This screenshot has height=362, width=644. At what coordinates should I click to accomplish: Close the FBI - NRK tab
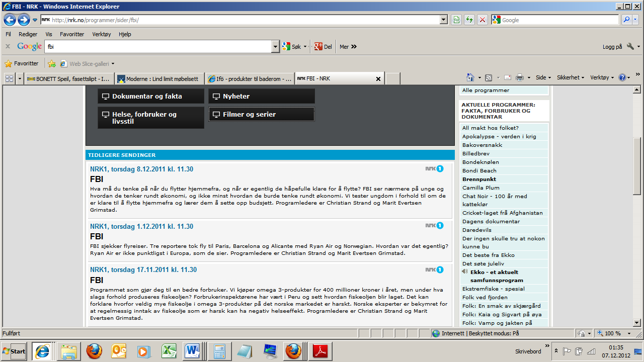378,79
